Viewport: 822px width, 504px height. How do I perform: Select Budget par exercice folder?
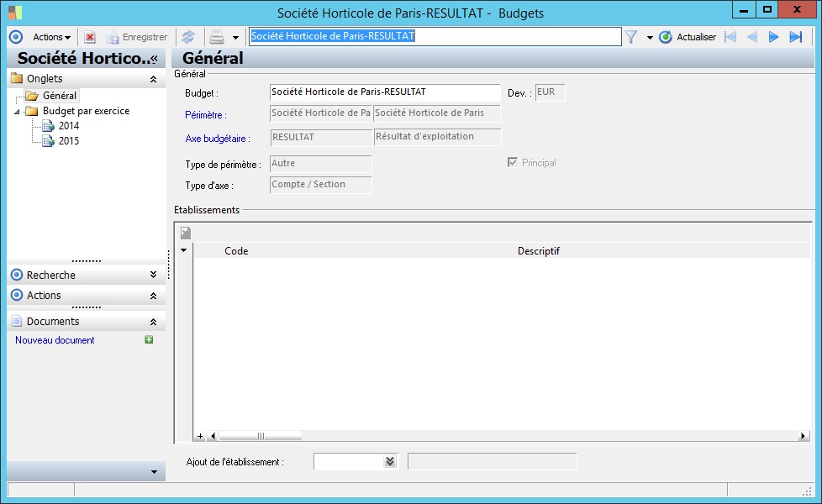[x=86, y=111]
